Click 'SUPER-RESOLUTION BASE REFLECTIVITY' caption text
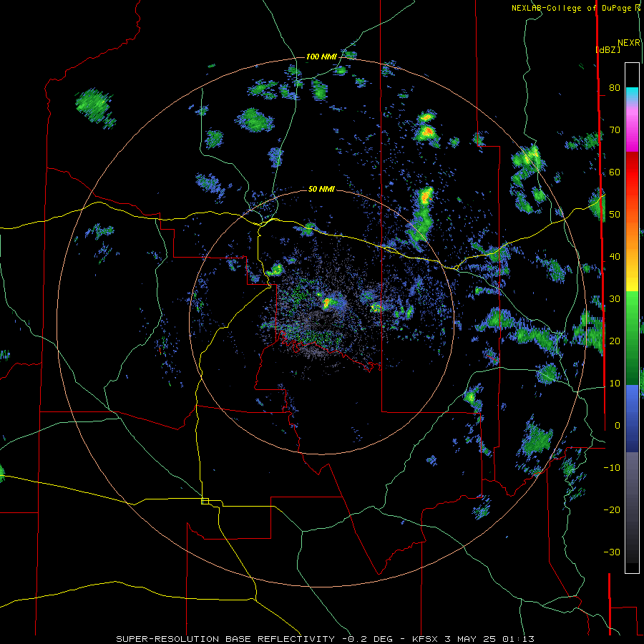Screen dimensions: 644x644 225,639
